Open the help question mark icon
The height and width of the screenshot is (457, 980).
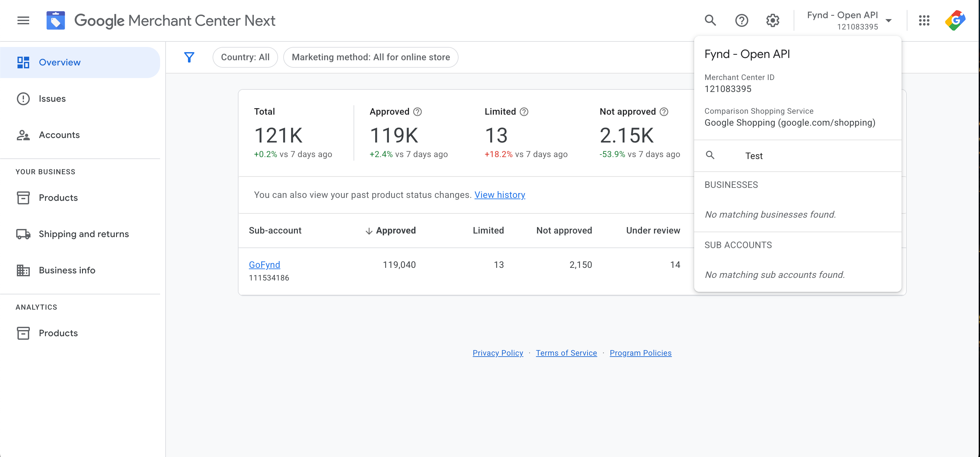pyautogui.click(x=741, y=20)
